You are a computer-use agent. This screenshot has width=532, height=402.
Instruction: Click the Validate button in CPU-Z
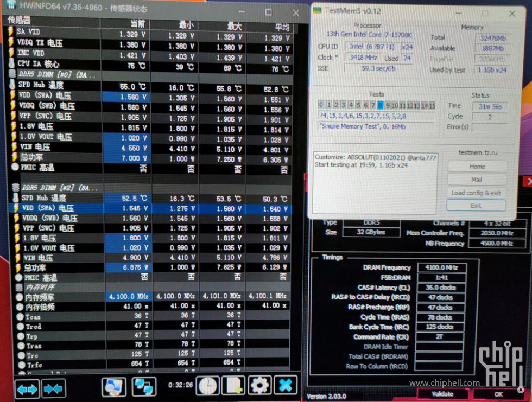pyautogui.click(x=442, y=394)
